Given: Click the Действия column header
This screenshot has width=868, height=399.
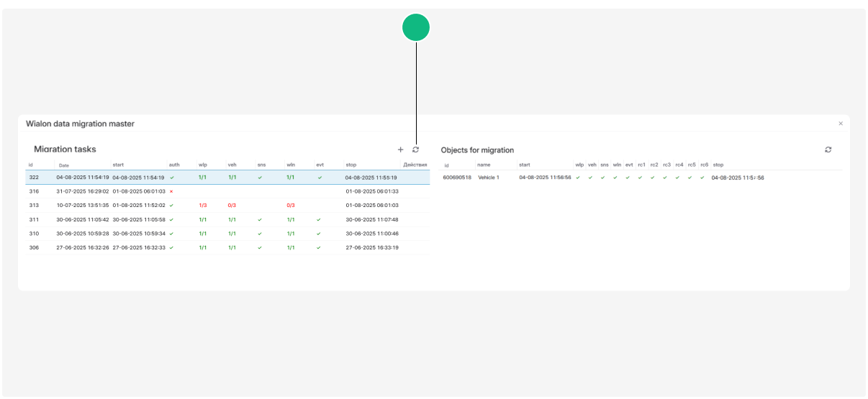Looking at the screenshot, I should (x=415, y=165).
